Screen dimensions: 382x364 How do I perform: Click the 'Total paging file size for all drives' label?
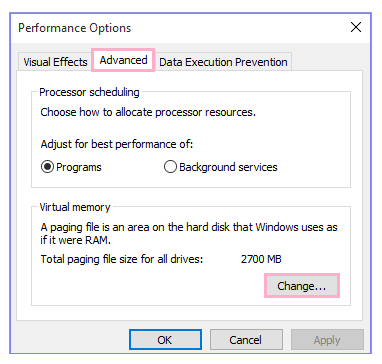coord(122,259)
